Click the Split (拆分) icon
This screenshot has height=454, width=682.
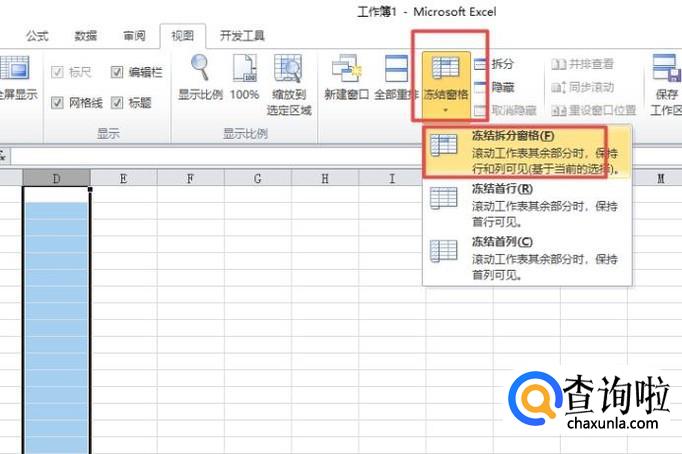480,64
